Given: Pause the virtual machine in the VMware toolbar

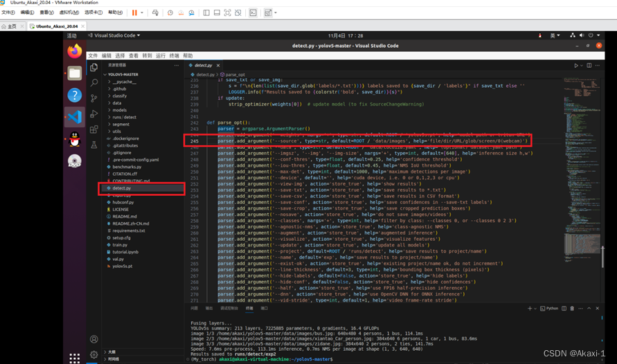Looking at the screenshot, I should pyautogui.click(x=134, y=12).
